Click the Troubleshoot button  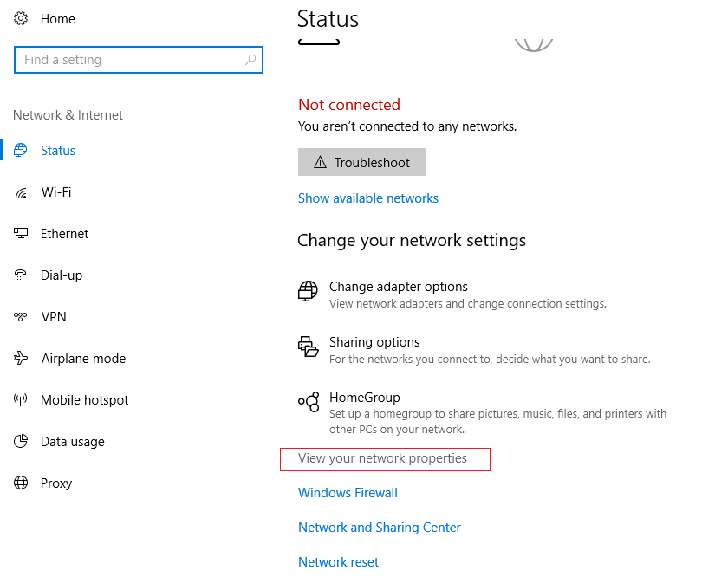pos(362,162)
